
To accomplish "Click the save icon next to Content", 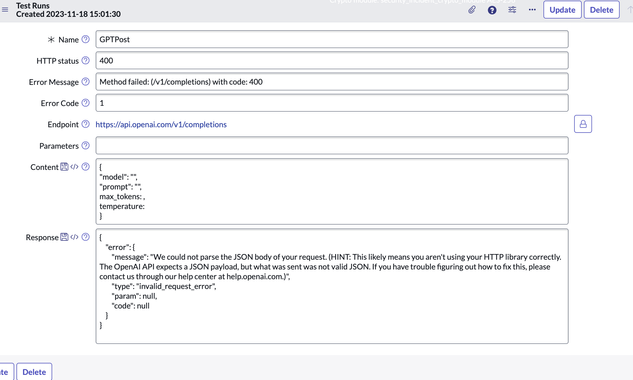I will coord(64,167).
